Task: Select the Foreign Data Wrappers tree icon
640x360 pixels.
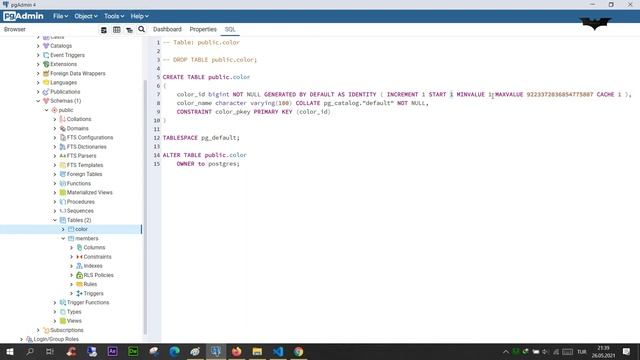Action: click(46, 73)
